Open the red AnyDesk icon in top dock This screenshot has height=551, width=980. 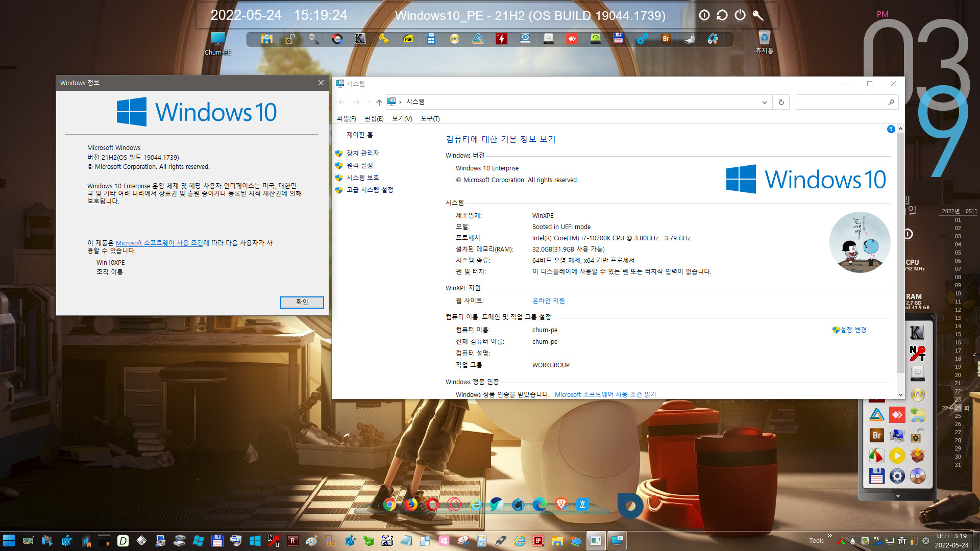(x=572, y=39)
